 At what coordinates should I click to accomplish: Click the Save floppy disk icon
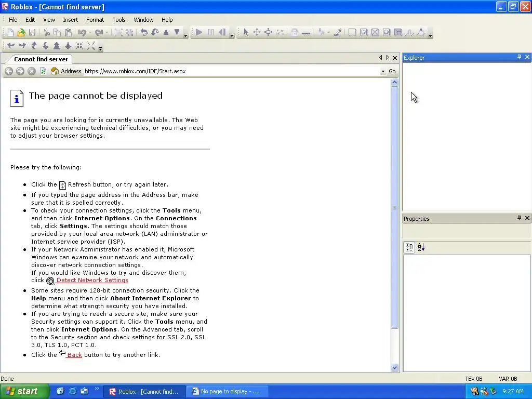[x=32, y=33]
